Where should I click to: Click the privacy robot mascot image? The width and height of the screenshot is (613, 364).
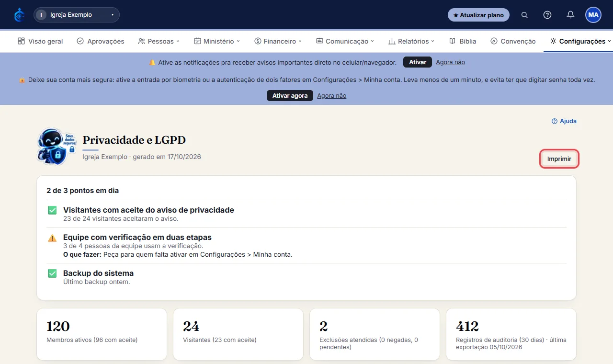pyautogui.click(x=57, y=147)
